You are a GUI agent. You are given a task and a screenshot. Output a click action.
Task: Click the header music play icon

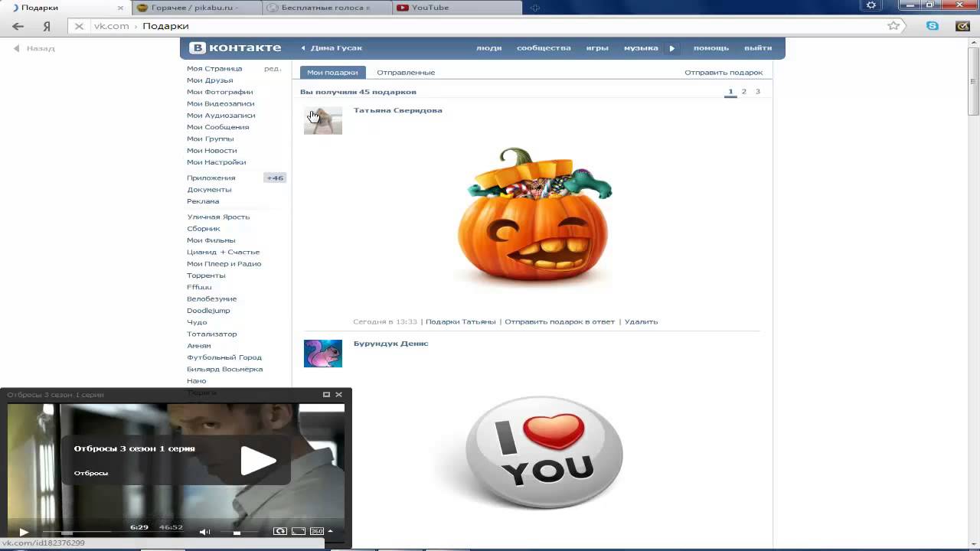click(672, 48)
